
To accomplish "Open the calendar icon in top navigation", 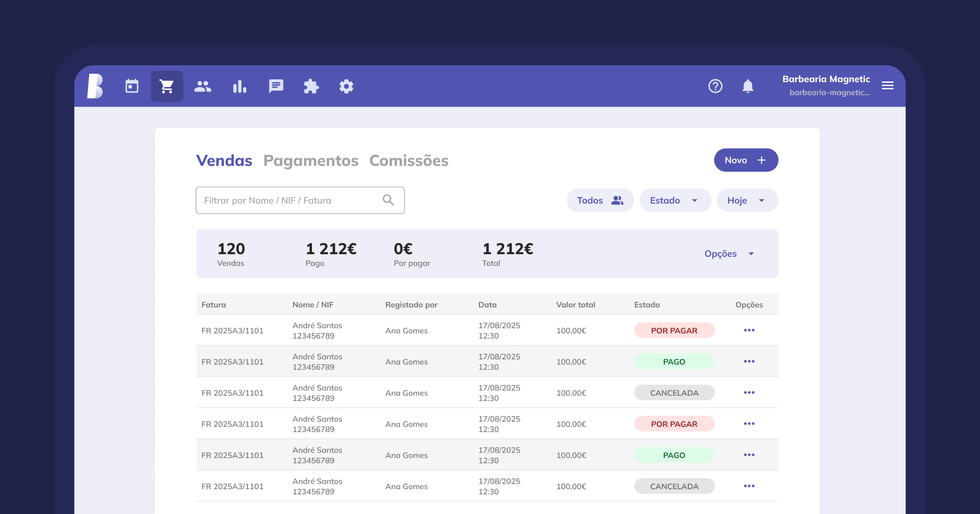I will [x=132, y=86].
